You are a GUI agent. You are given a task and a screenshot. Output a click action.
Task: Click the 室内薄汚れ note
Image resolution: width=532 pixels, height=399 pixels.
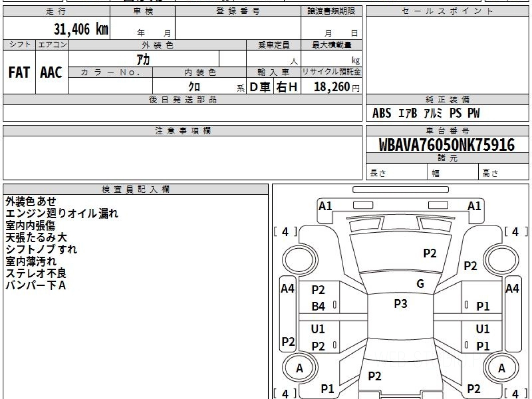point(31,261)
